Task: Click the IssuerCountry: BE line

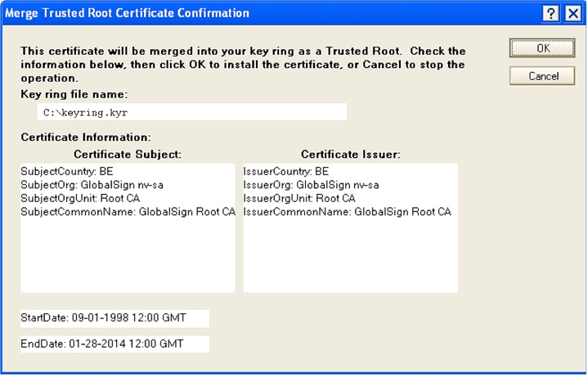Action: tap(286, 171)
